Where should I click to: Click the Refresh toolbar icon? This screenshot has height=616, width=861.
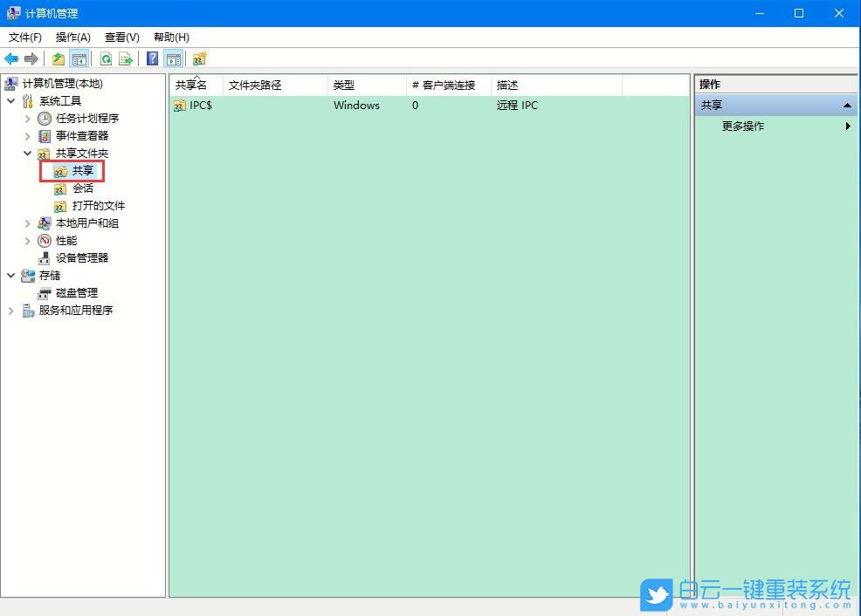[106, 59]
